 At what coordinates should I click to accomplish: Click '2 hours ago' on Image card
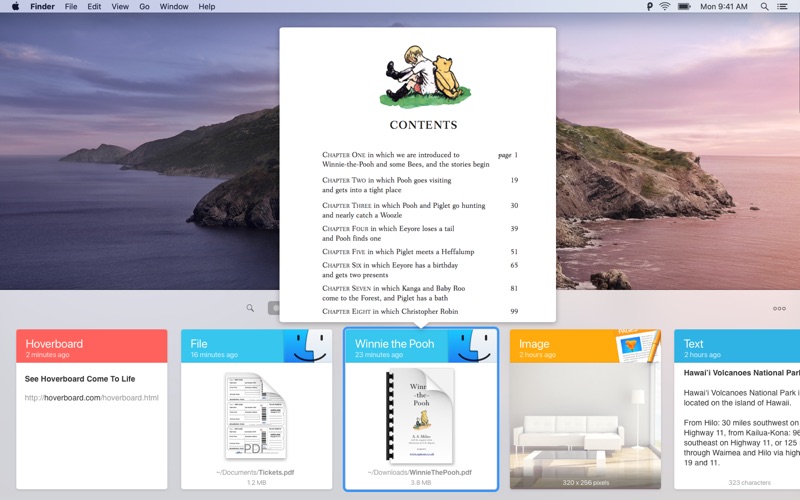(537, 355)
